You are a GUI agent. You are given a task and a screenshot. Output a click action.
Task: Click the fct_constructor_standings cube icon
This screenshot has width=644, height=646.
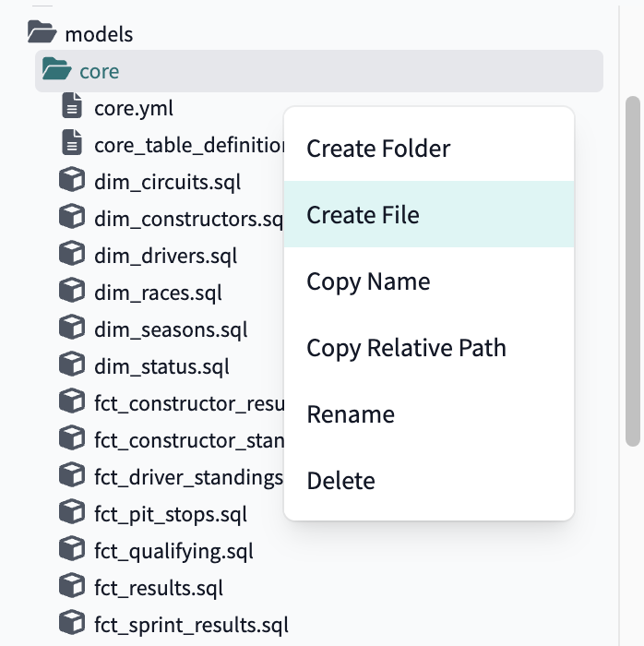tap(72, 437)
